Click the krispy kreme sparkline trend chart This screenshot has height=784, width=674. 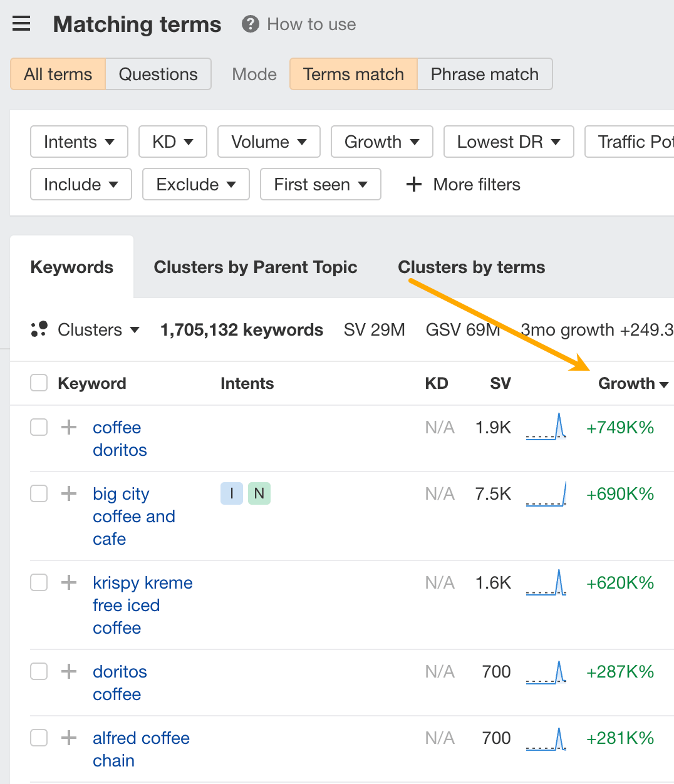pyautogui.click(x=546, y=582)
